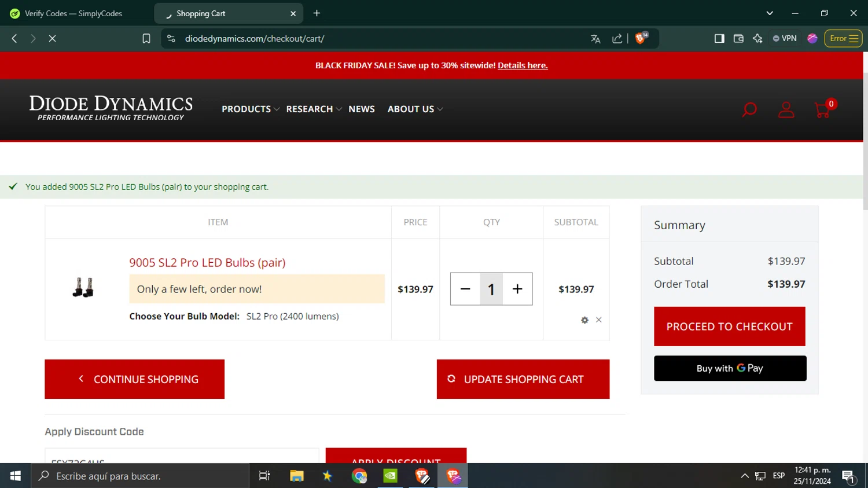Click the browser forward arrow
Viewport: 868px width, 488px height.
click(33, 39)
